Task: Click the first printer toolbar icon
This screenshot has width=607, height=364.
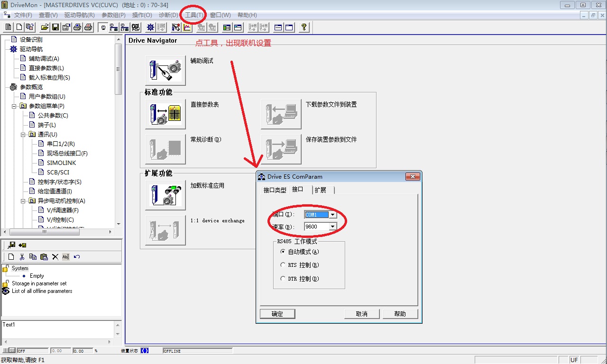Action: (77, 27)
